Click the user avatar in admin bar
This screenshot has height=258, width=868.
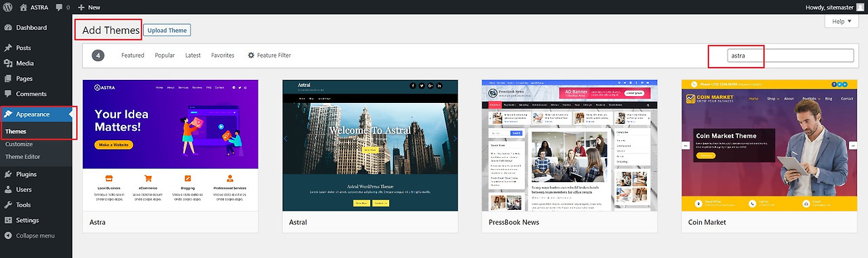861,7
